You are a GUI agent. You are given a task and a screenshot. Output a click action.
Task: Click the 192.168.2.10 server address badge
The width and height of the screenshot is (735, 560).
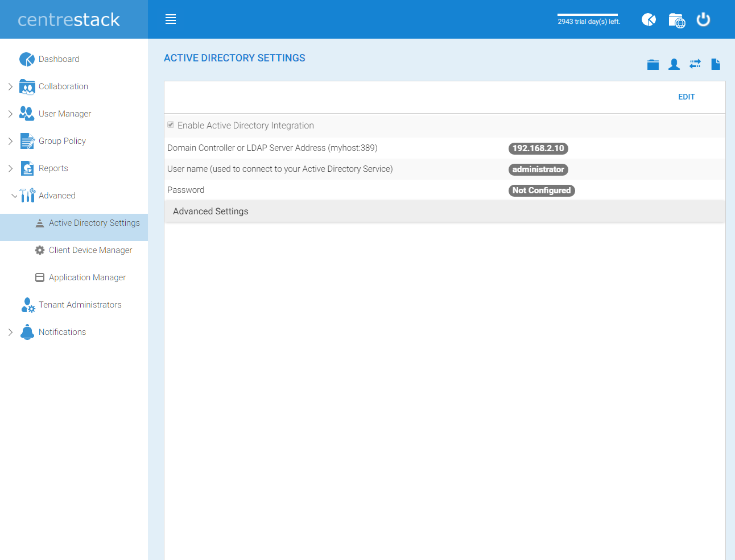point(538,148)
